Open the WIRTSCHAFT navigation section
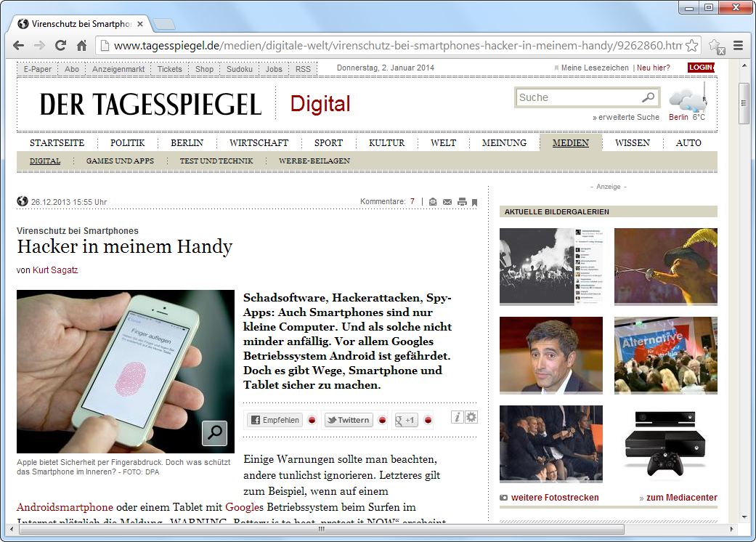 [259, 143]
